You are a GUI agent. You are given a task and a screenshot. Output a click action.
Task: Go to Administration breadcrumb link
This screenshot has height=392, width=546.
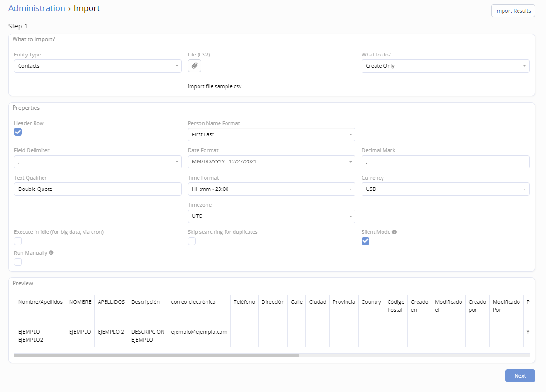click(x=37, y=8)
